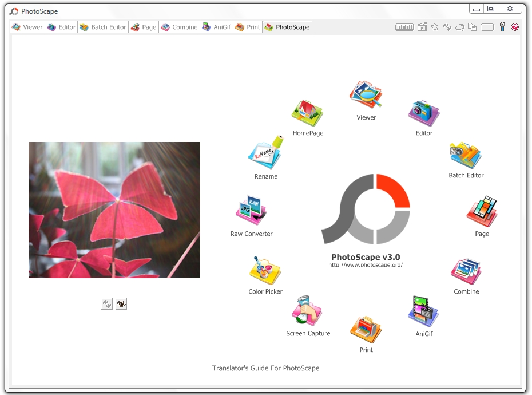The height and width of the screenshot is (395, 532).
Task: Open the Color Picker icon
Action: (265, 270)
